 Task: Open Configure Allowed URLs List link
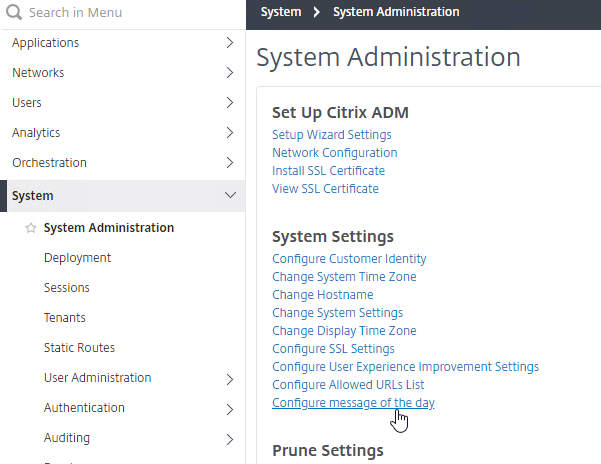point(348,385)
